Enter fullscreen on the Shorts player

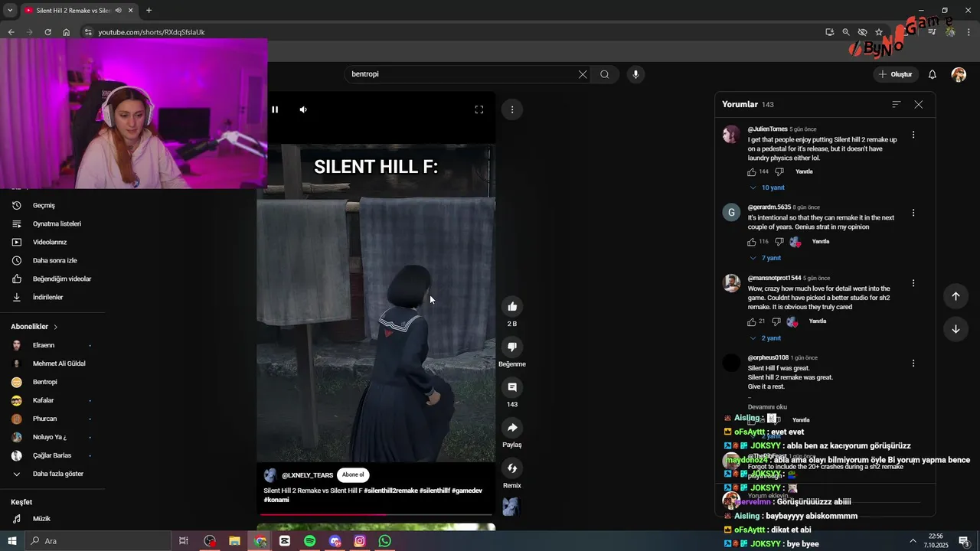tap(479, 109)
